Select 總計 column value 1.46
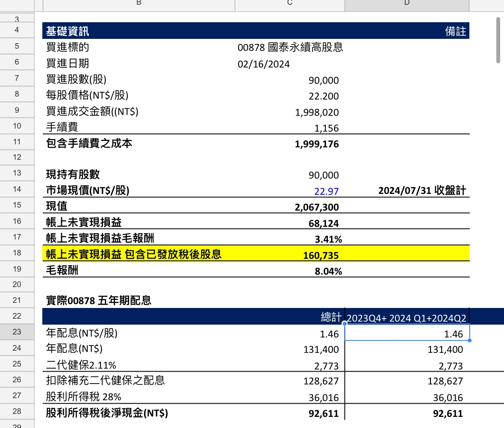 [329, 334]
